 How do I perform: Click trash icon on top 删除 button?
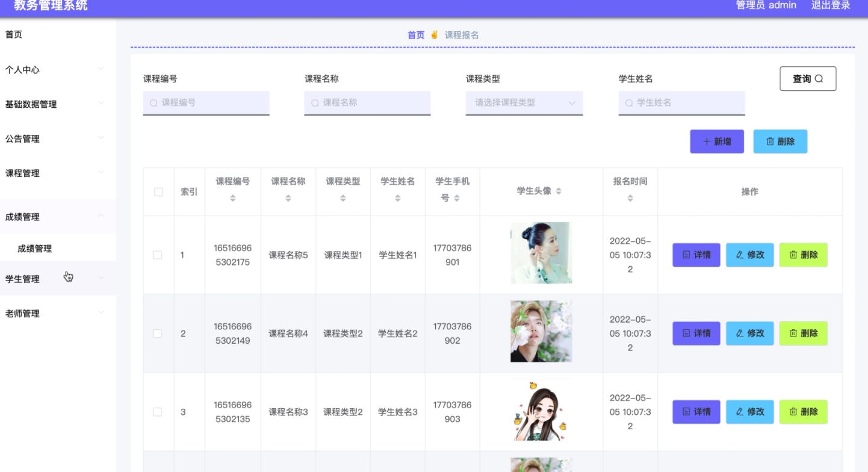tap(770, 141)
